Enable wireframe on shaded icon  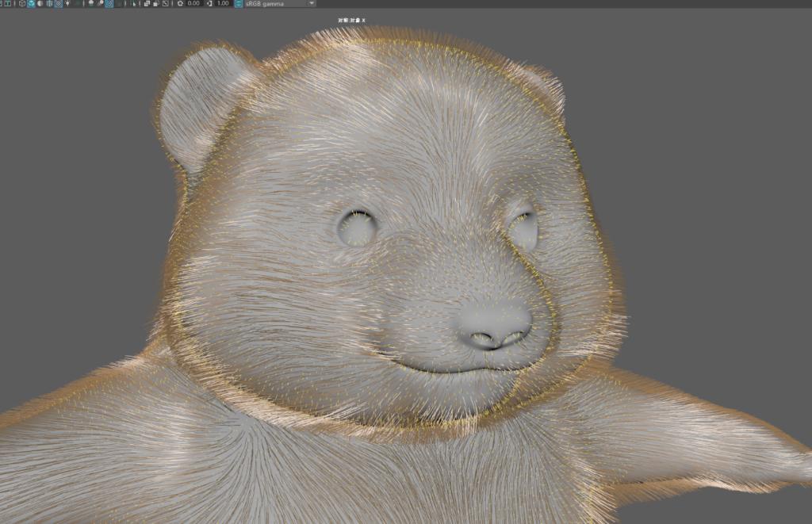[49, 4]
